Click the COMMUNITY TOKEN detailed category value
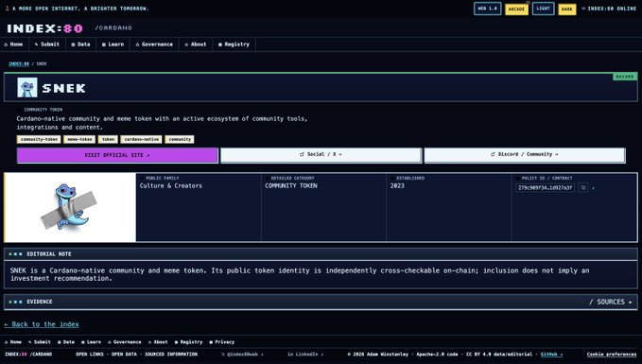This screenshot has width=642, height=364. (x=291, y=186)
